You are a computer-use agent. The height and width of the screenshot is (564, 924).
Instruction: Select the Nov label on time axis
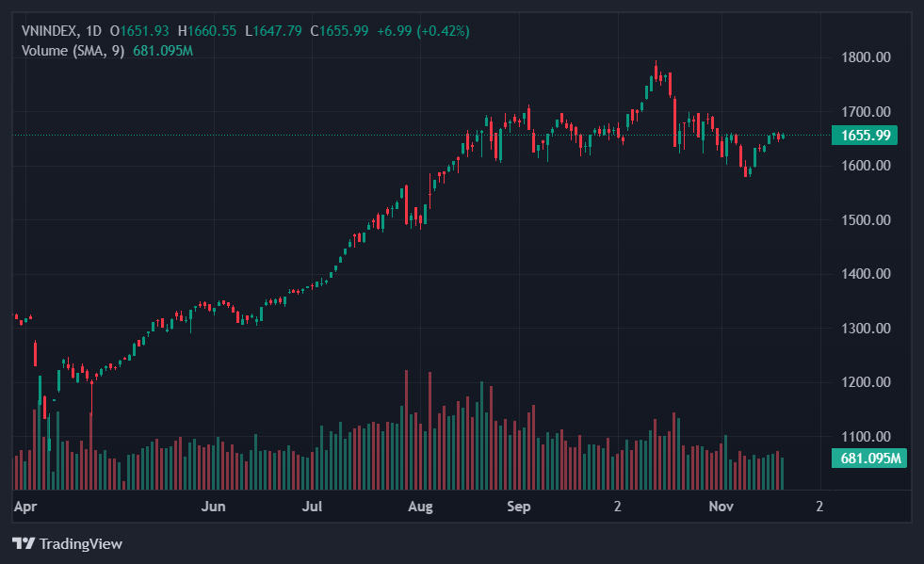coord(721,507)
